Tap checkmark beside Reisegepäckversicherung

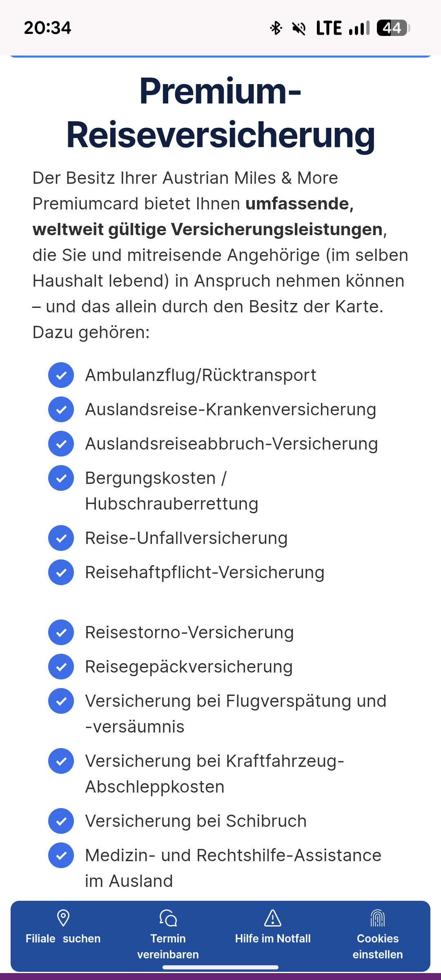(61, 667)
